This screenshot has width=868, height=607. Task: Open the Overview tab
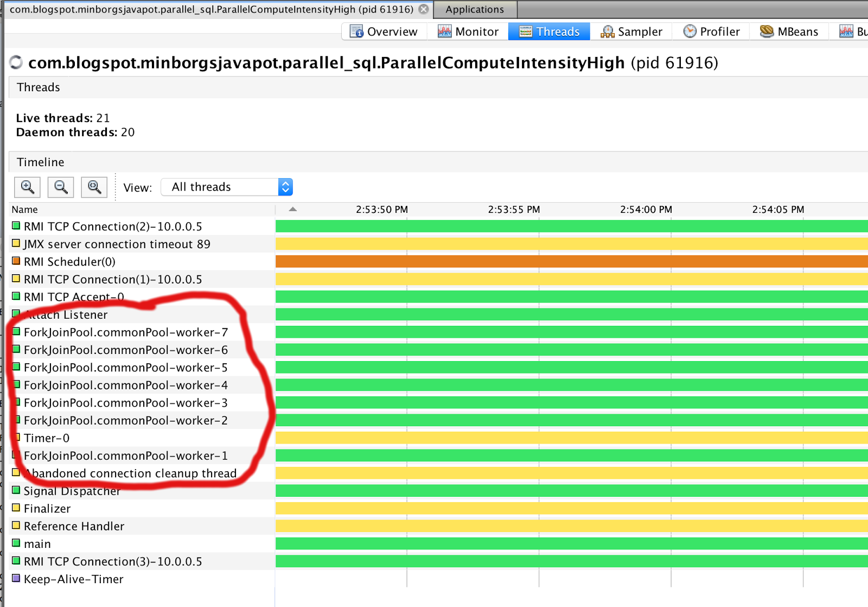(x=385, y=31)
